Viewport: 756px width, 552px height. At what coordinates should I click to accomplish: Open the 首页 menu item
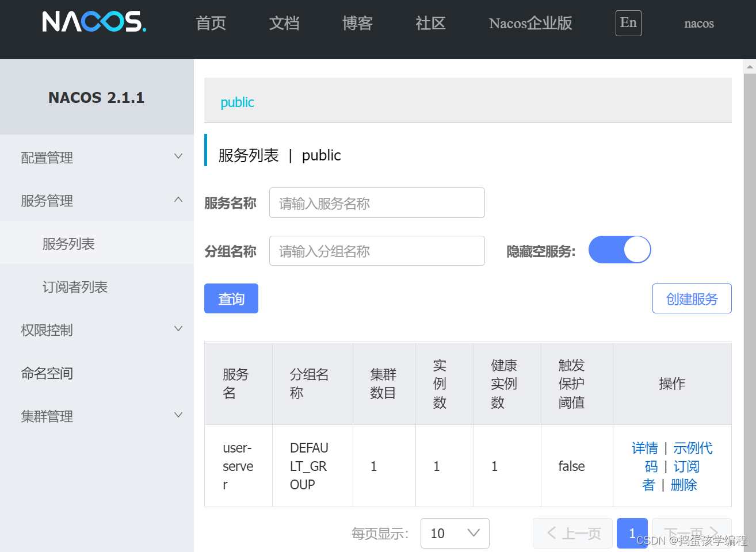(211, 24)
